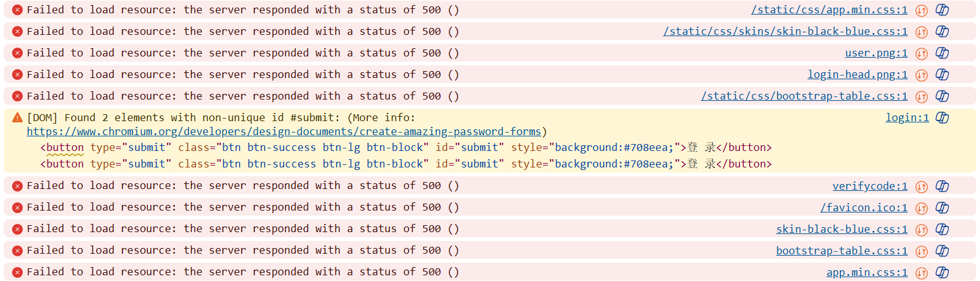The height and width of the screenshot is (281, 980).
Task: Open source link login-head.png:1
Action: pos(858,75)
